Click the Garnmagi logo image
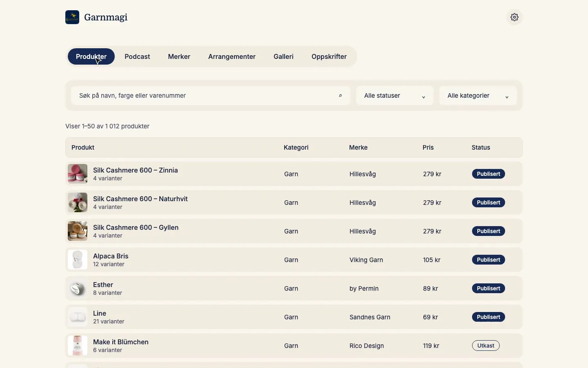This screenshot has width=588, height=368. pos(72,17)
